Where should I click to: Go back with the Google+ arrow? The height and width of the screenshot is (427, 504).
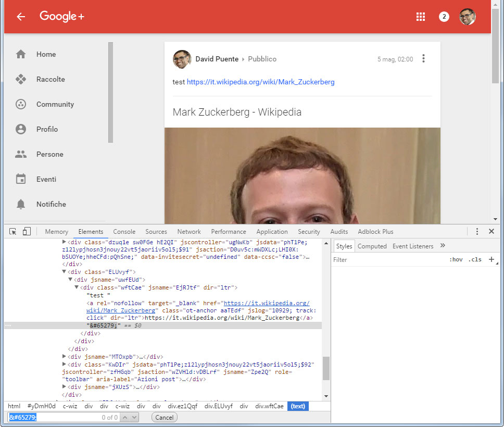pos(21,16)
